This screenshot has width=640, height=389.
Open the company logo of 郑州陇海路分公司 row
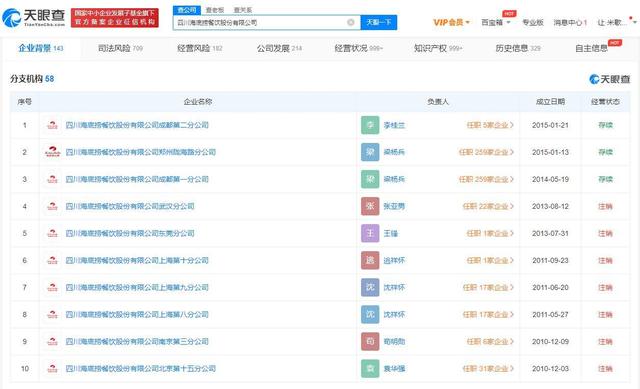point(52,152)
